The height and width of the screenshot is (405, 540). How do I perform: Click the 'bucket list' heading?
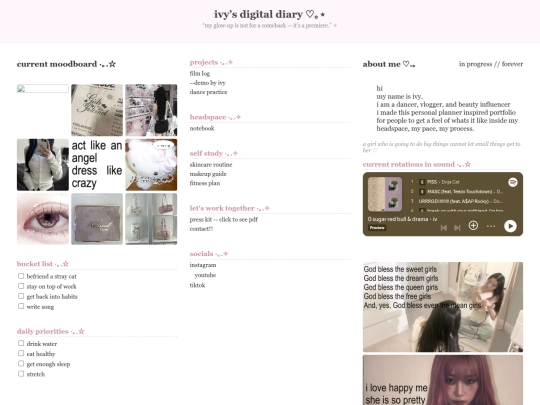tap(43, 264)
